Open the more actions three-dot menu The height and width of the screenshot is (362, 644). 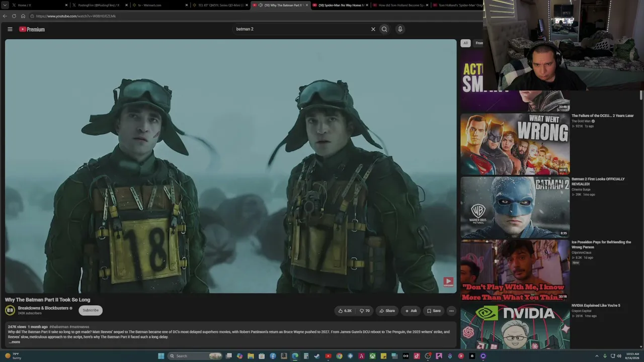click(451, 311)
